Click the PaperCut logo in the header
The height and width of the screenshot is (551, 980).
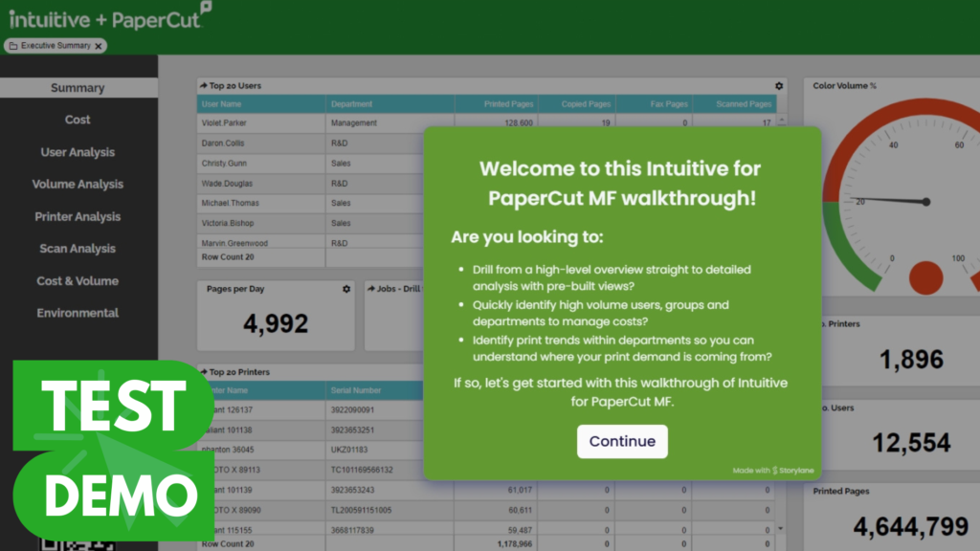point(157,16)
